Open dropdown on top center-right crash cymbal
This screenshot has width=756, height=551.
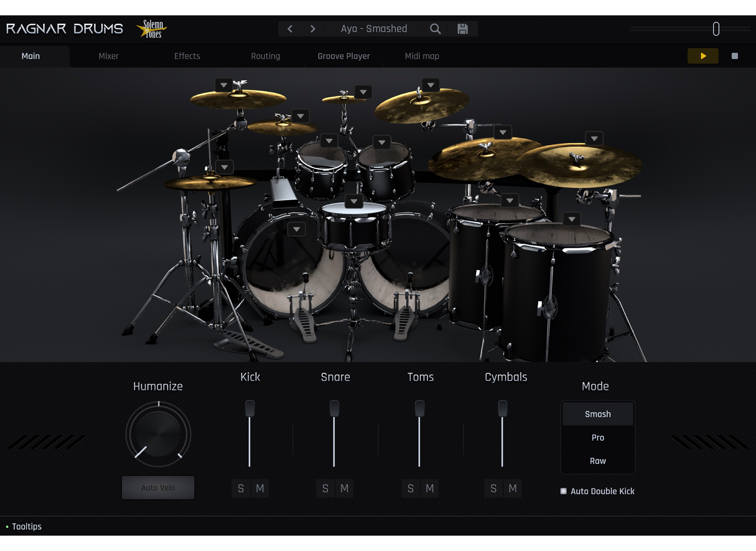[x=431, y=85]
